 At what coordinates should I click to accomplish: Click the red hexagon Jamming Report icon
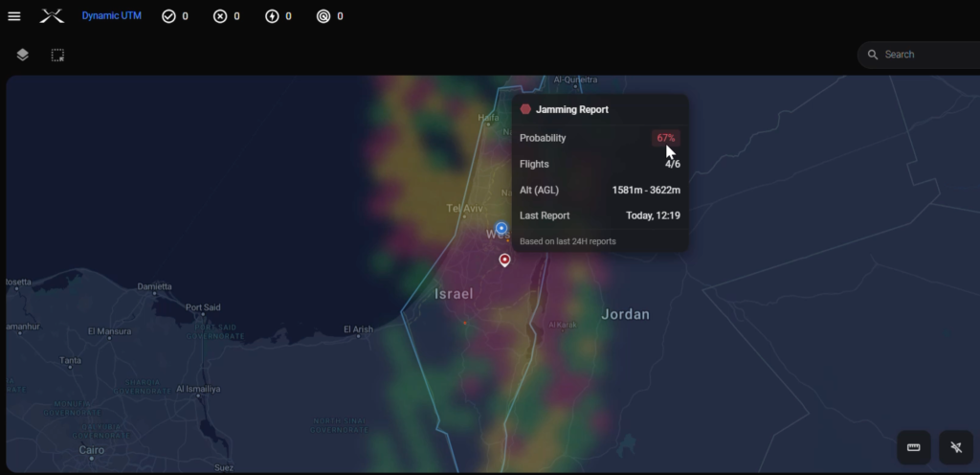pyautogui.click(x=525, y=109)
